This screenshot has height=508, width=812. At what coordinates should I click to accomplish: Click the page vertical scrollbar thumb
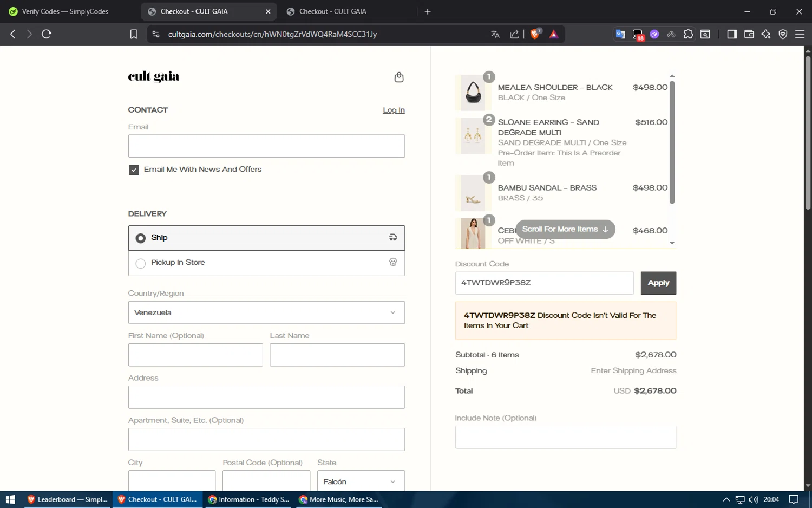[808, 133]
